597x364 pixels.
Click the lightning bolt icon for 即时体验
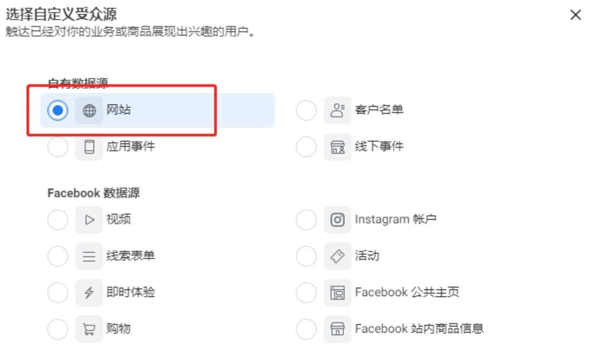click(89, 293)
